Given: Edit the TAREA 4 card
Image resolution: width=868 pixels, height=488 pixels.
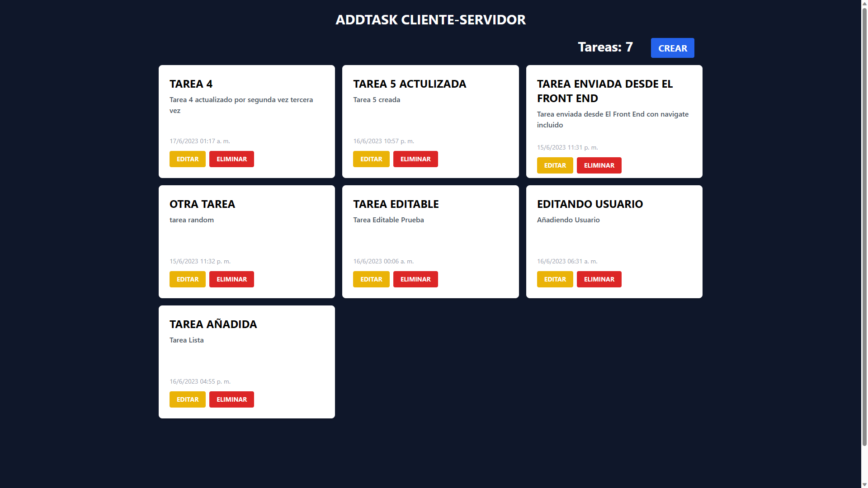Looking at the screenshot, I should point(187,159).
